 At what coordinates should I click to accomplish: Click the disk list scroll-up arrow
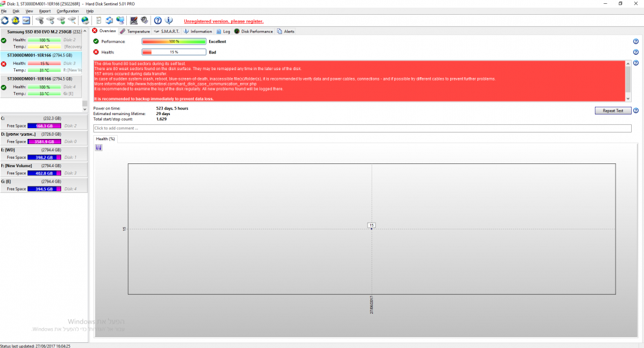coord(84,31)
